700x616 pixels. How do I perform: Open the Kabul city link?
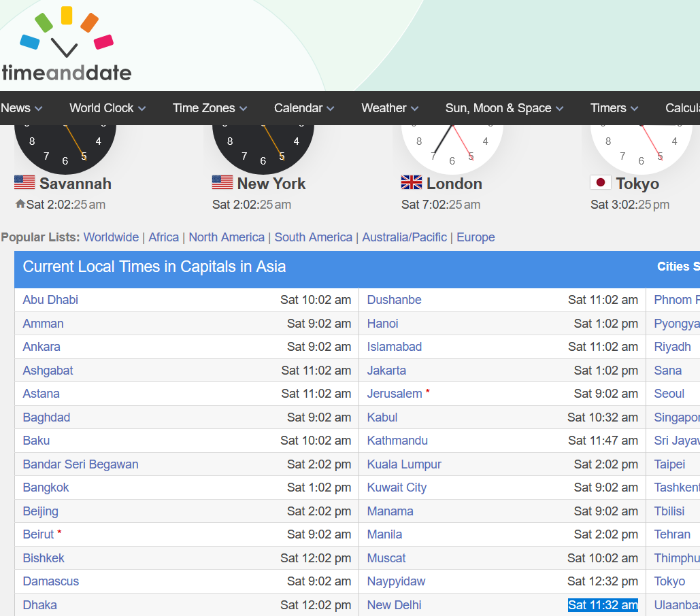click(382, 417)
